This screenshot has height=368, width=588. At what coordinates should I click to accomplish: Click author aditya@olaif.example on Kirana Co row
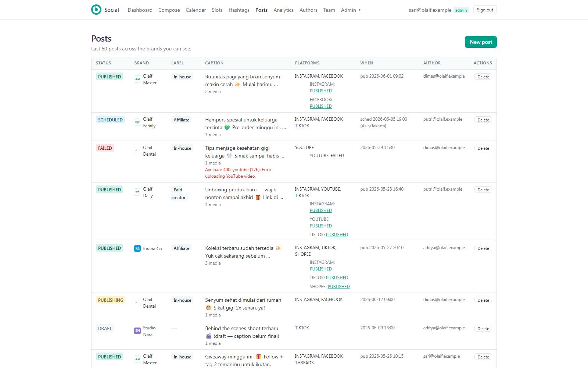444,248
